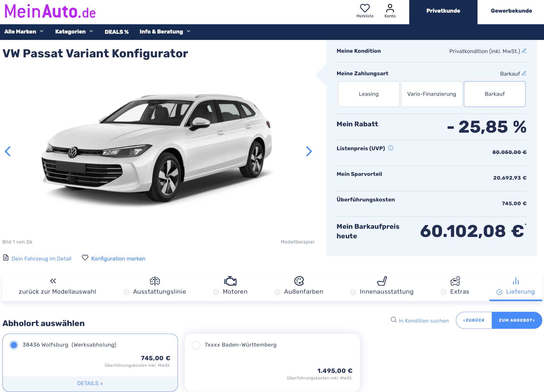Edit Meine Zahlungsart with pencil icon
Viewport: 544px width, 392px height.
tap(524, 73)
